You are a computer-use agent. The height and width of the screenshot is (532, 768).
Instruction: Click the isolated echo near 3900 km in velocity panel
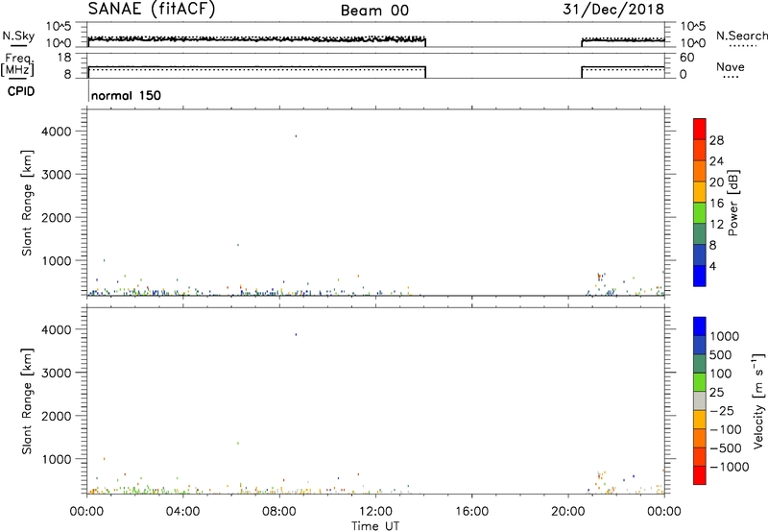pyautogui.click(x=296, y=334)
